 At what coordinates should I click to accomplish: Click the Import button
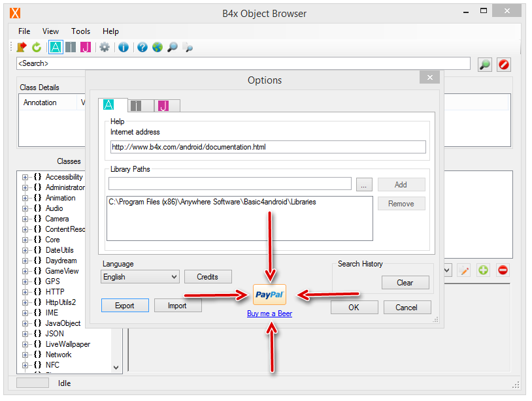coord(178,306)
